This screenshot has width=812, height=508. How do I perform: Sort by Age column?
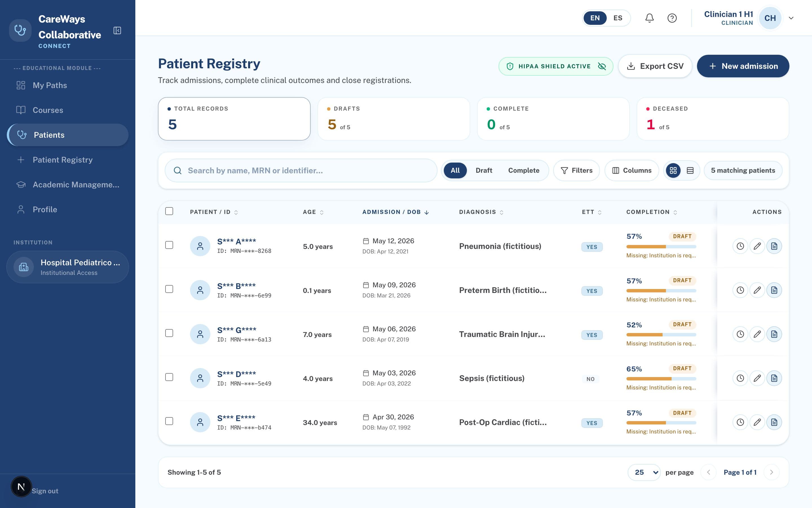click(313, 212)
